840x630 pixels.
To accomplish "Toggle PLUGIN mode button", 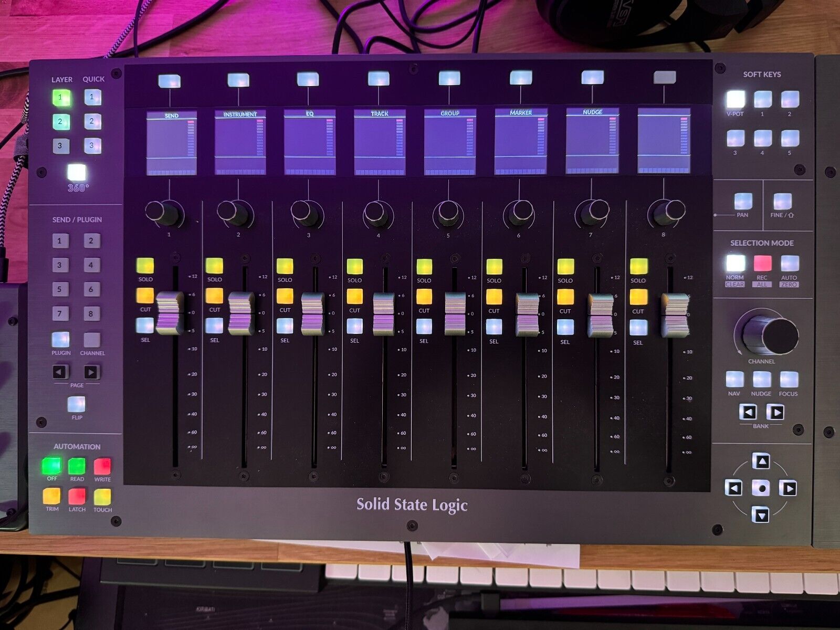I will click(60, 339).
